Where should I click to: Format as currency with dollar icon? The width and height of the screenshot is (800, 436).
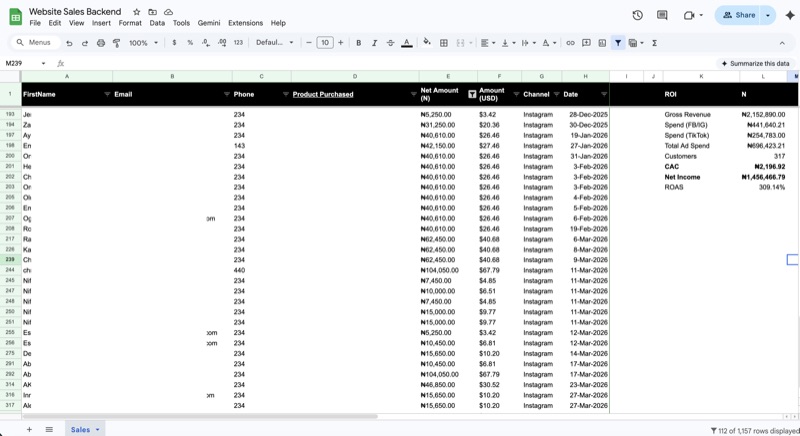(x=174, y=43)
